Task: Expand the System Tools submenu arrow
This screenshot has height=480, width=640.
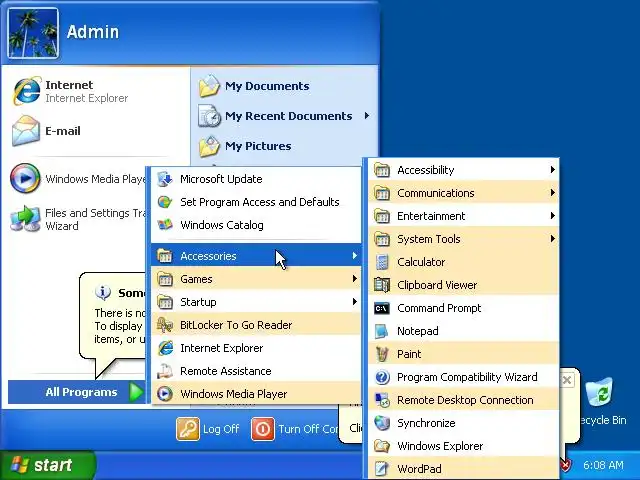Action: tap(552, 238)
